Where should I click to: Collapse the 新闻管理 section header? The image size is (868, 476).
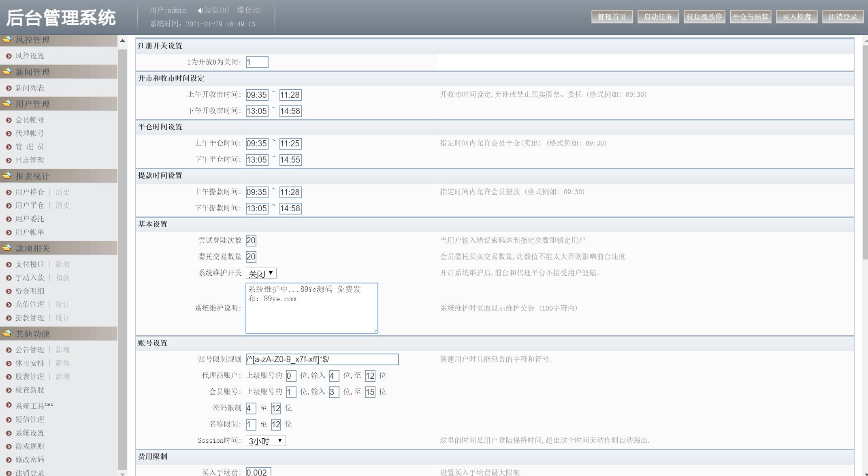coord(59,72)
